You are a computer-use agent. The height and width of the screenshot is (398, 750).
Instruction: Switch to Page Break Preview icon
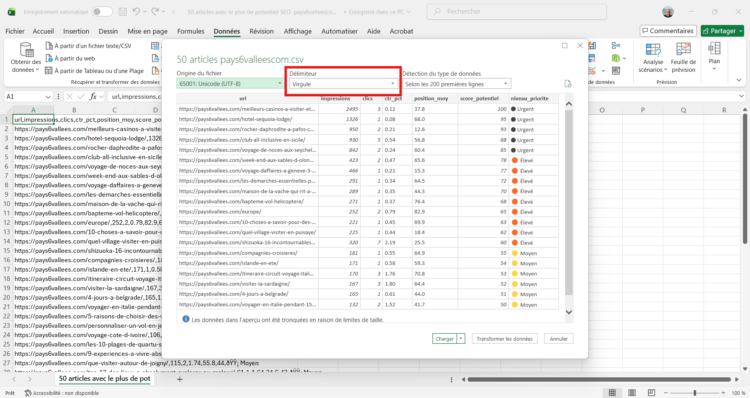tap(651, 393)
